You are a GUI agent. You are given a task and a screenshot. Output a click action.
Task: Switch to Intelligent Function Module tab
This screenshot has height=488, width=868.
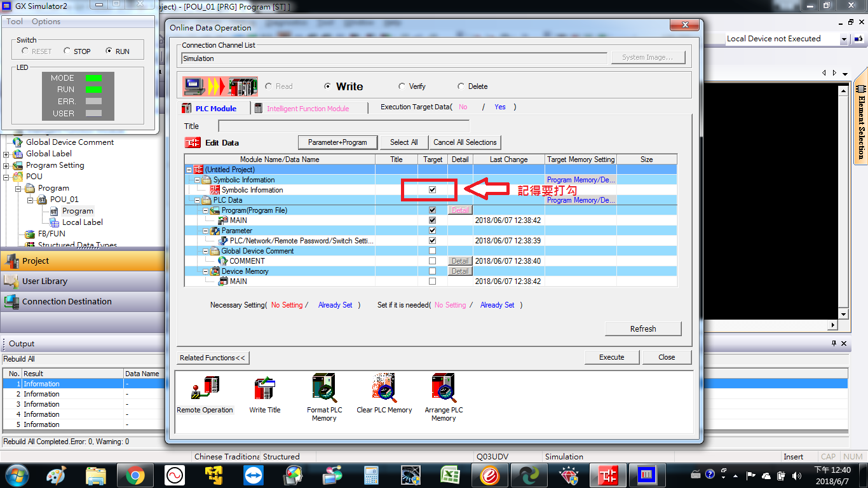[308, 109]
